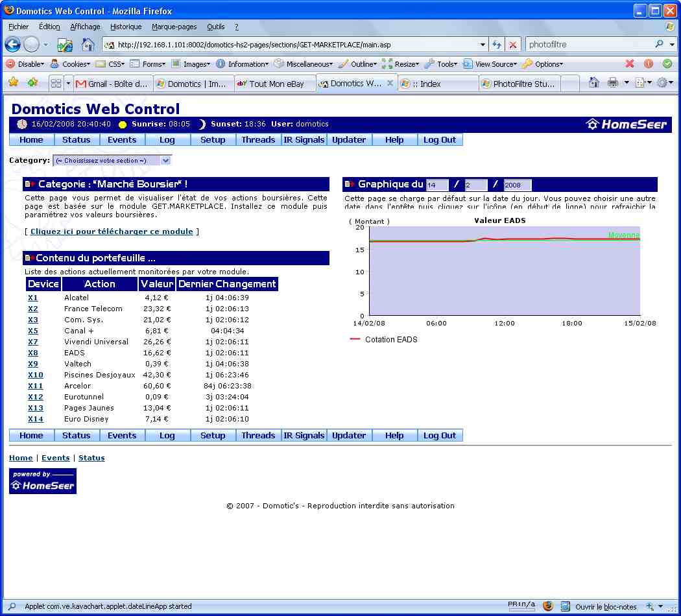Click the Stop loading red X icon
681x616 pixels.
click(x=513, y=45)
